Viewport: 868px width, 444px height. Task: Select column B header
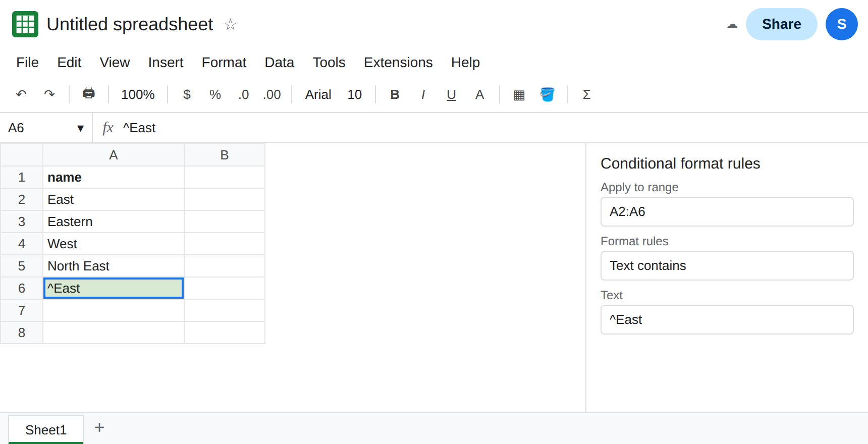click(x=225, y=155)
